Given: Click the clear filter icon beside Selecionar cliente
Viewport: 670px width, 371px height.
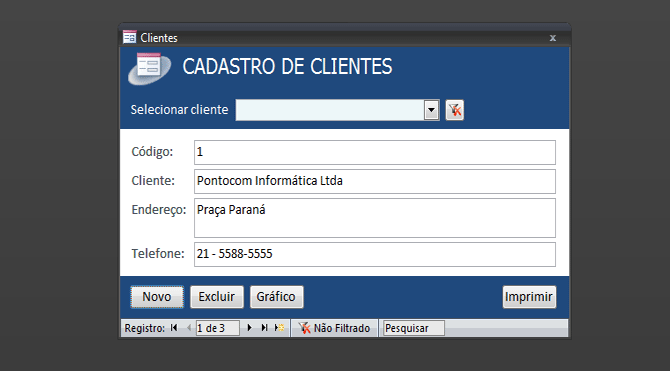Looking at the screenshot, I should pos(455,110).
